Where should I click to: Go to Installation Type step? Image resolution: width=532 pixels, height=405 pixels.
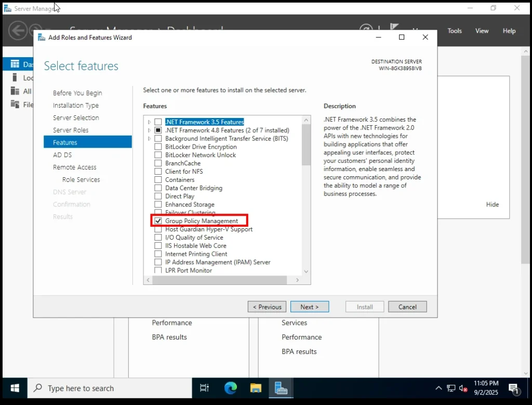[x=76, y=105]
